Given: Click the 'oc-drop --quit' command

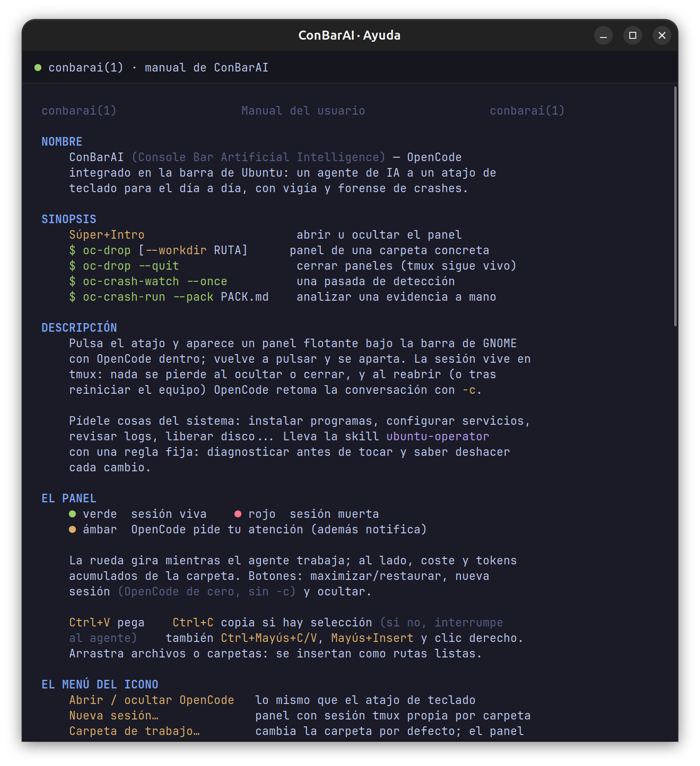Looking at the screenshot, I should pyautogui.click(x=131, y=266).
